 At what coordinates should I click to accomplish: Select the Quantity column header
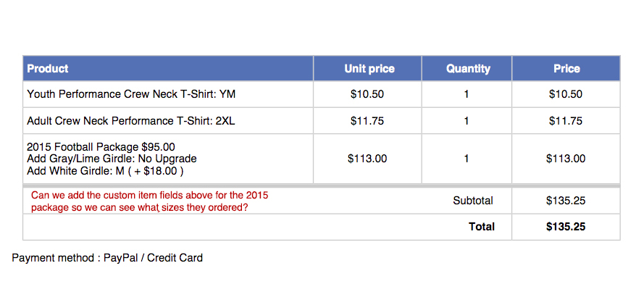[x=468, y=69]
